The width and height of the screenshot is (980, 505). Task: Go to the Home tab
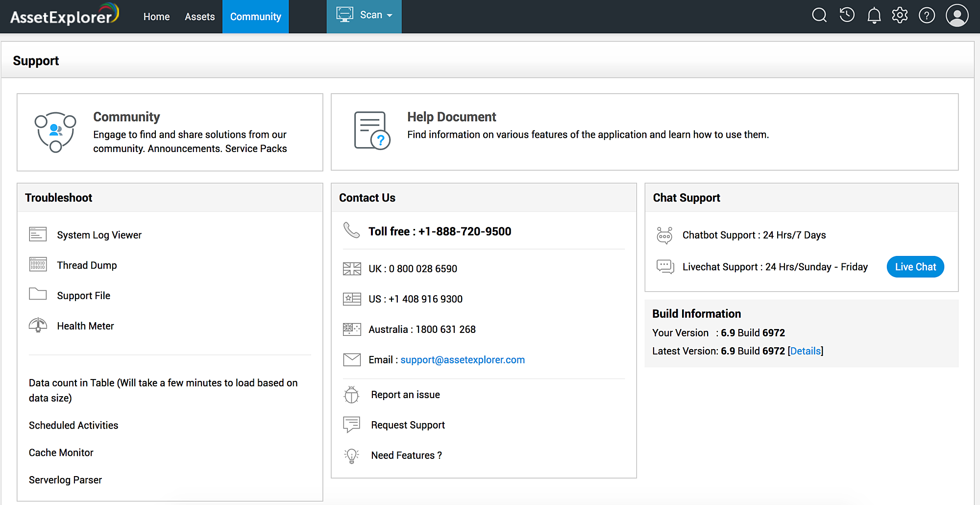click(x=156, y=17)
